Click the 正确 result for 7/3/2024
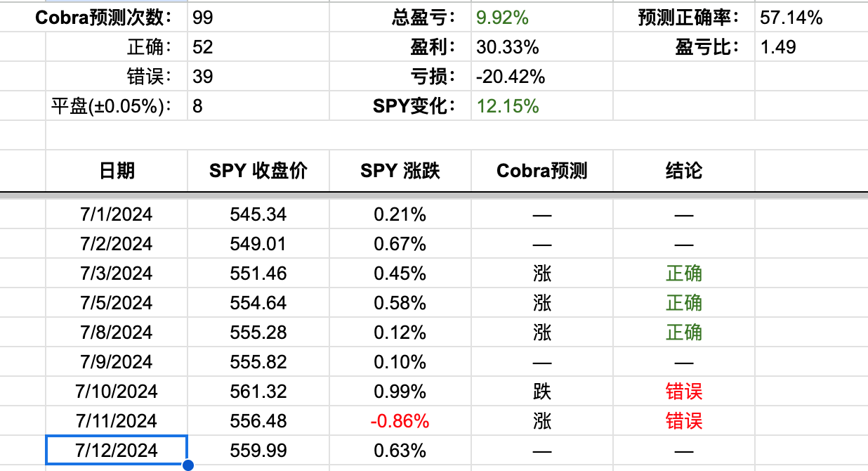 coord(683,273)
